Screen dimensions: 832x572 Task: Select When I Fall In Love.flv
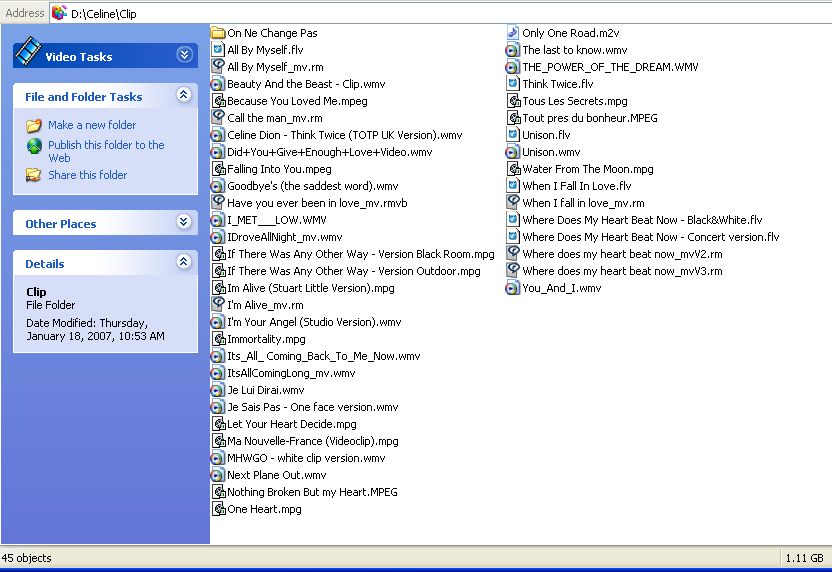coord(577,186)
